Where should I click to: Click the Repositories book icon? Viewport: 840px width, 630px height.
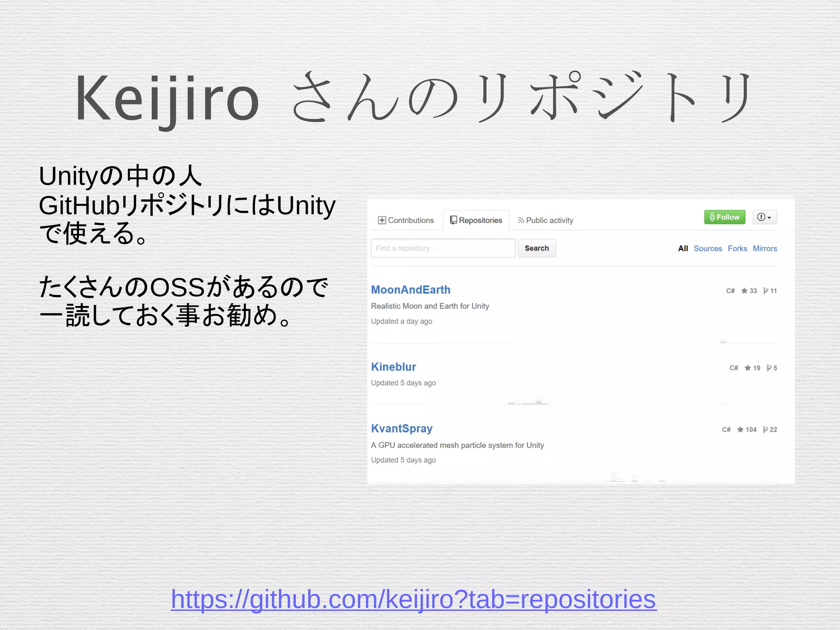[453, 220]
